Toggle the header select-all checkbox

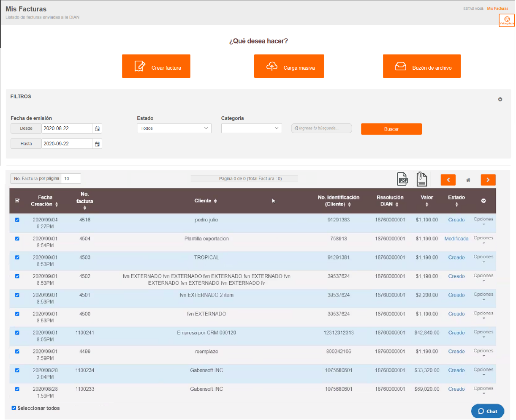(x=17, y=201)
